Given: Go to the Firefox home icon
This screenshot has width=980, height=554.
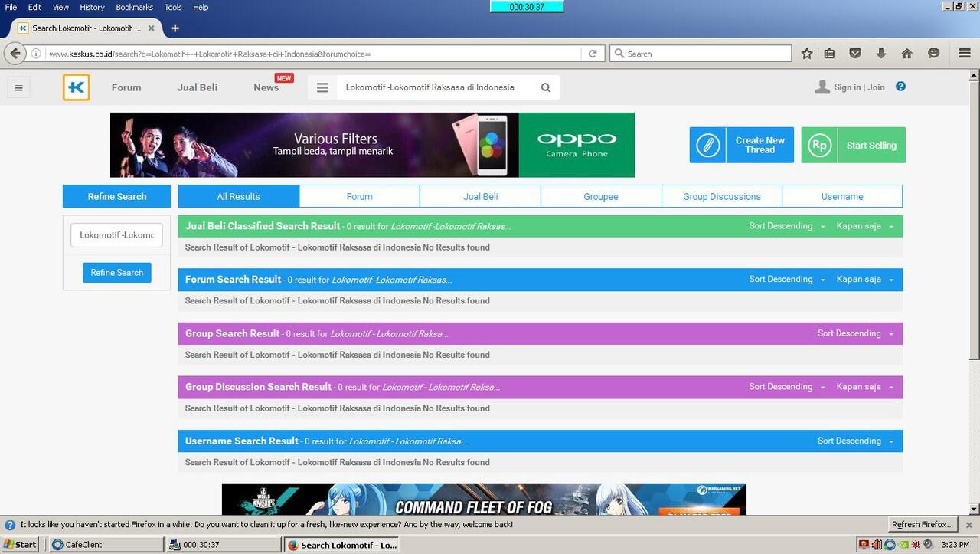Looking at the screenshot, I should (907, 54).
